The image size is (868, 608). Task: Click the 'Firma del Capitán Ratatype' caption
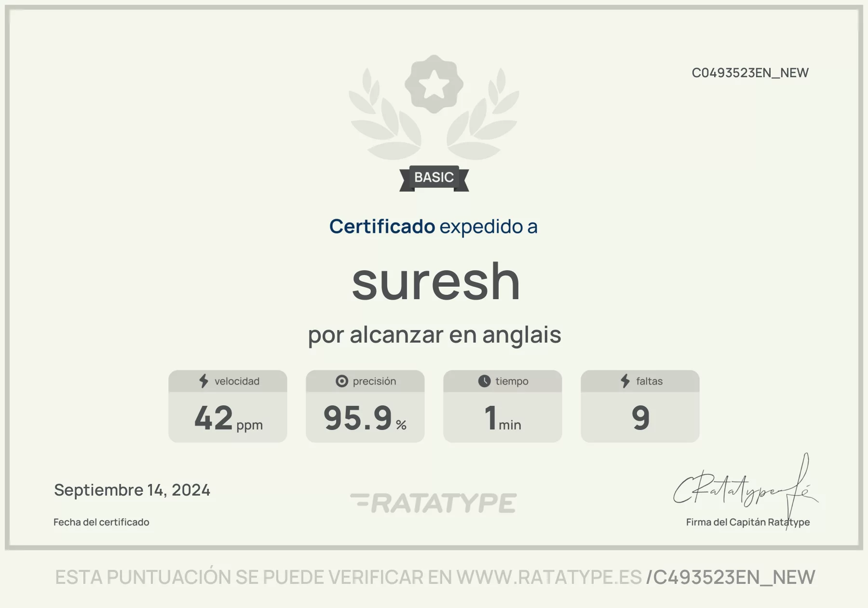748,522
